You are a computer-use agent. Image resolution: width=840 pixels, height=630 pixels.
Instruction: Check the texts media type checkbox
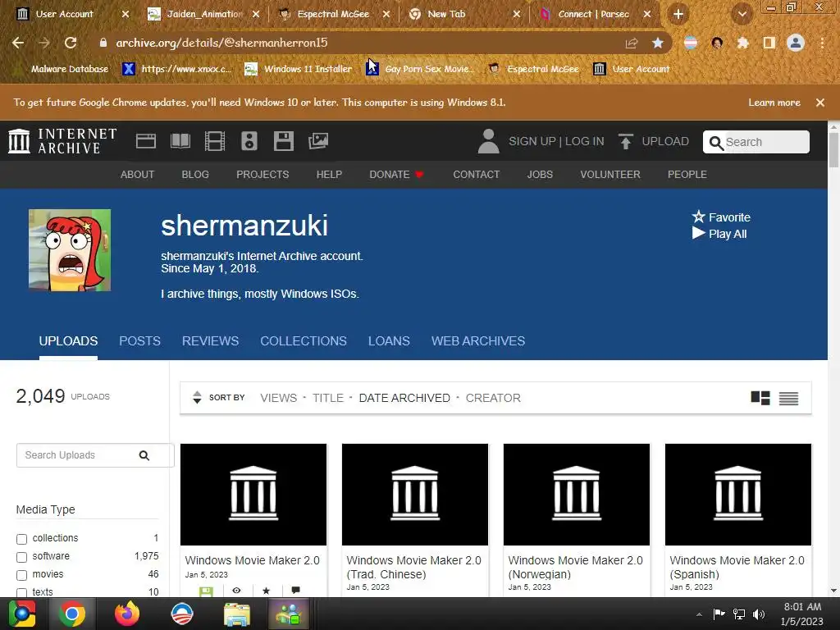(21, 592)
